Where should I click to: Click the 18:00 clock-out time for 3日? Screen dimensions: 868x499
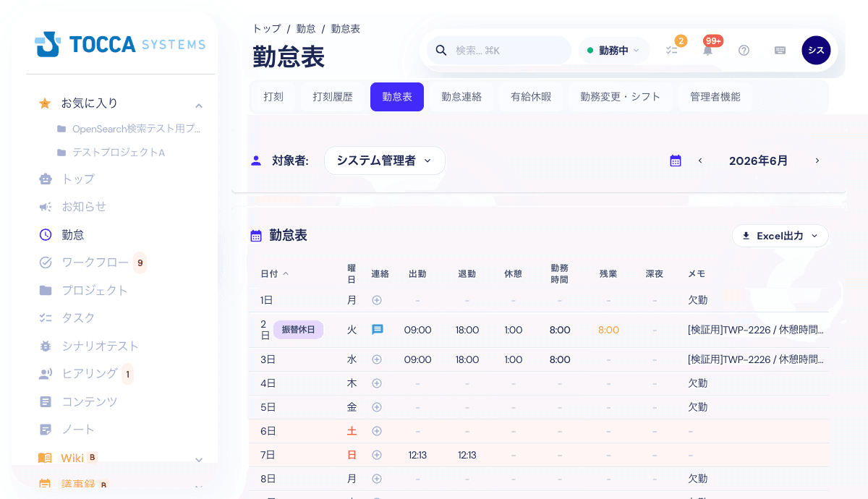point(467,359)
